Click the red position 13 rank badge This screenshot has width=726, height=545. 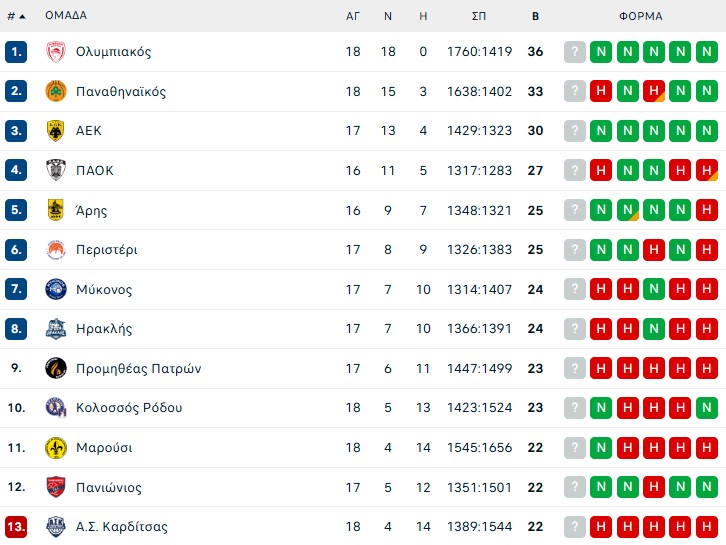[16, 527]
